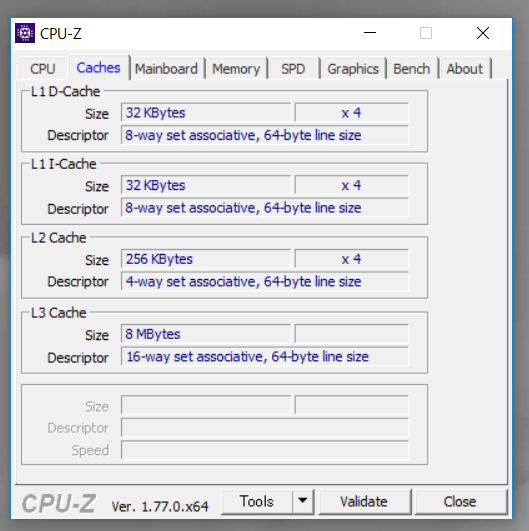The width and height of the screenshot is (529, 531).
Task: Open the Mainboard tab
Action: pos(167,69)
